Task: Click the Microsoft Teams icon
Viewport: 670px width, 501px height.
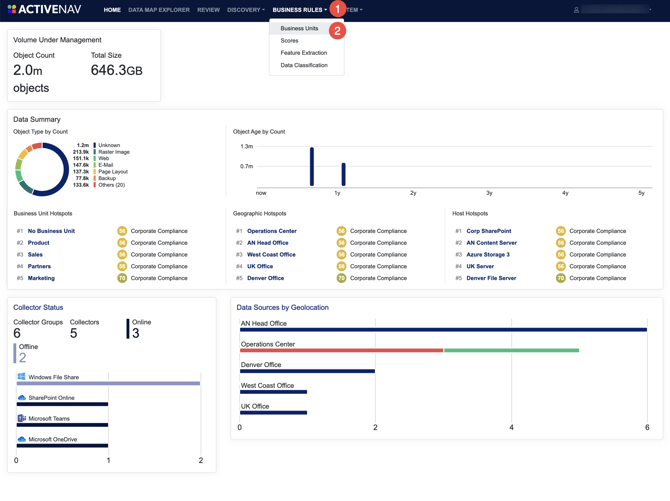Action: pyautogui.click(x=21, y=418)
